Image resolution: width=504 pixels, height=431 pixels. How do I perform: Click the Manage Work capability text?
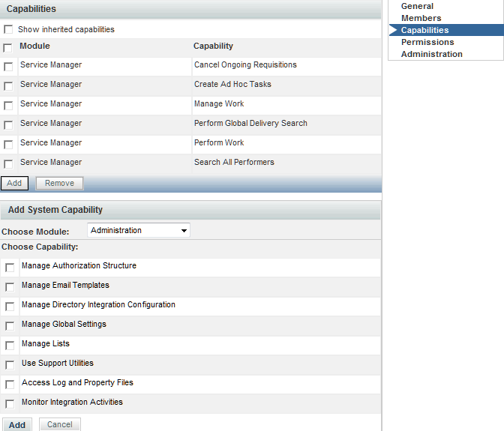click(x=219, y=103)
